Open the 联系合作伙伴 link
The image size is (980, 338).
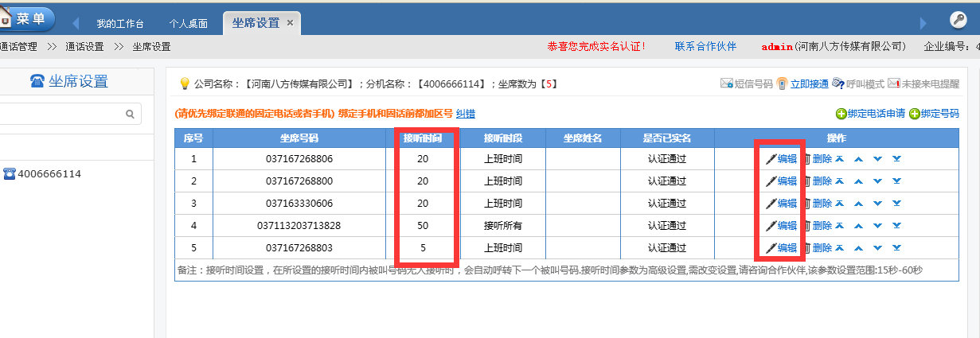705,46
